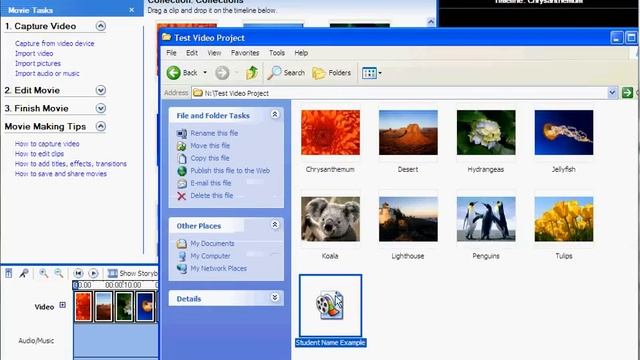Open the Views icon menu
The width and height of the screenshot is (640, 360).
tap(371, 73)
